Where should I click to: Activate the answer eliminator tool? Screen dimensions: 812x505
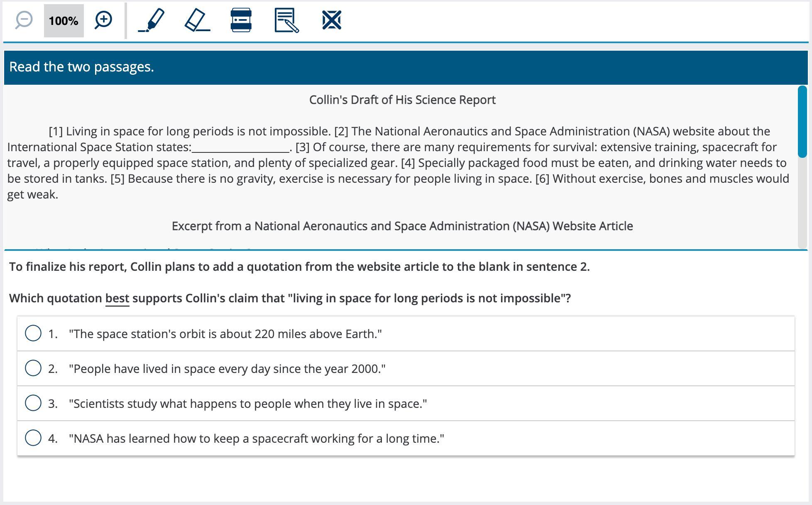pyautogui.click(x=331, y=20)
